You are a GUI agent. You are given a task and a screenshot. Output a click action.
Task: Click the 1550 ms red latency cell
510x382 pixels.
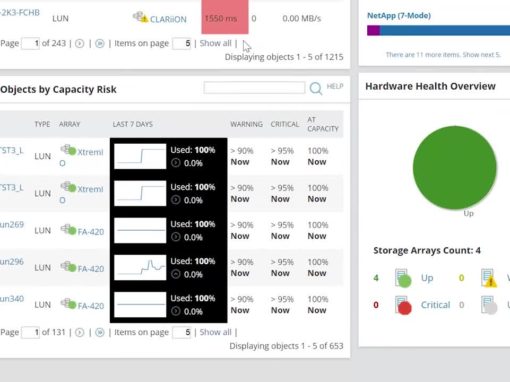click(x=225, y=17)
